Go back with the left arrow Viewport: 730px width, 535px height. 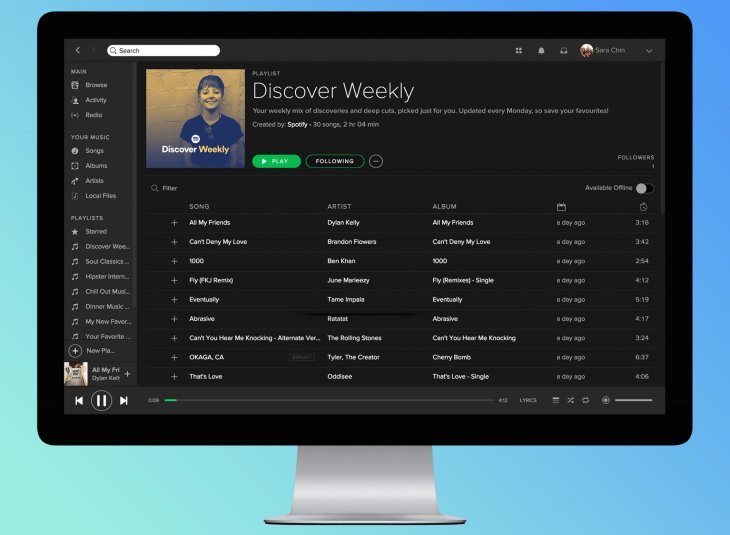tap(78, 50)
